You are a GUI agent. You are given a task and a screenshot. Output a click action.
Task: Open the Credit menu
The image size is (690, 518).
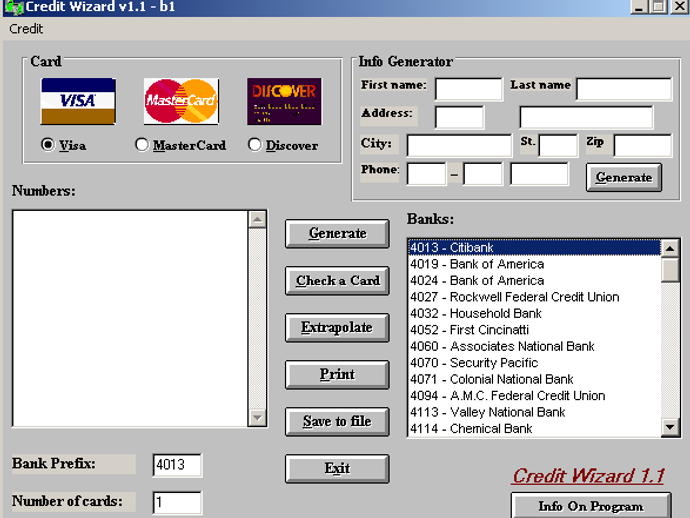coord(26,29)
